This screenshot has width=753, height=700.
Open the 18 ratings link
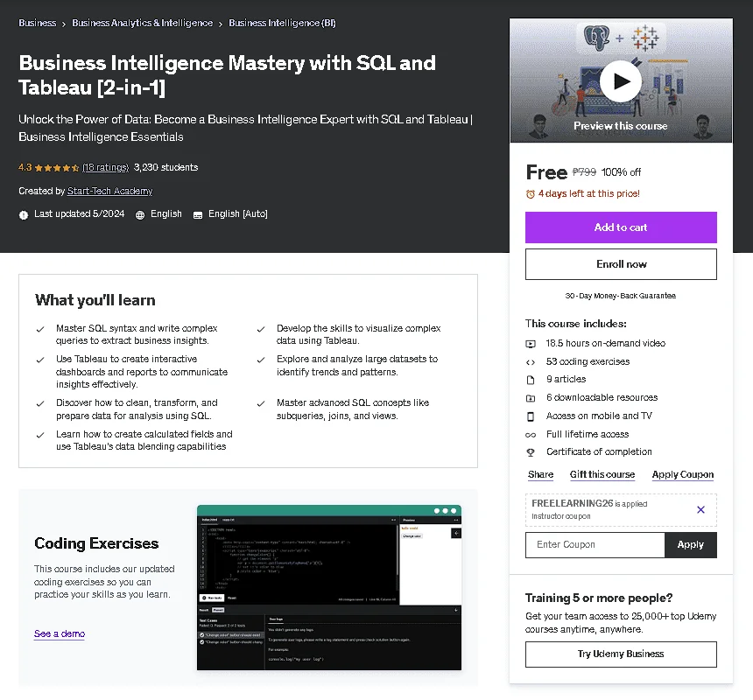pyautogui.click(x=106, y=167)
